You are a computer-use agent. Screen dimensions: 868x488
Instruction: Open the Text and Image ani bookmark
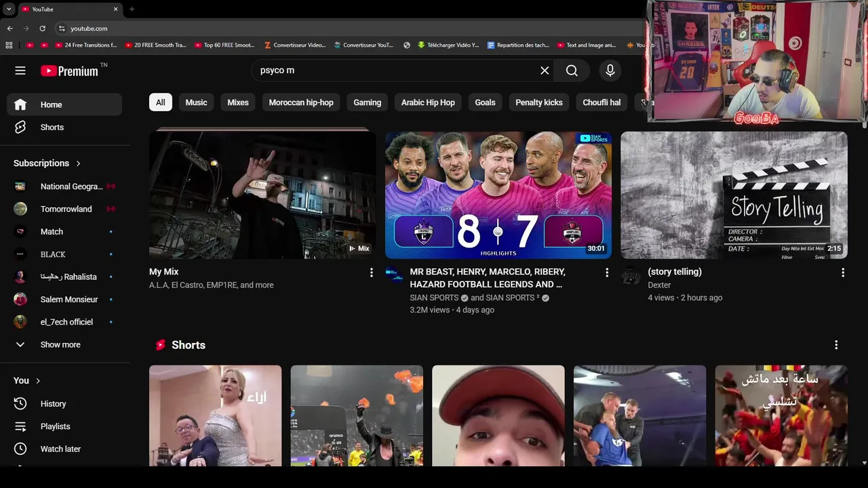[587, 45]
